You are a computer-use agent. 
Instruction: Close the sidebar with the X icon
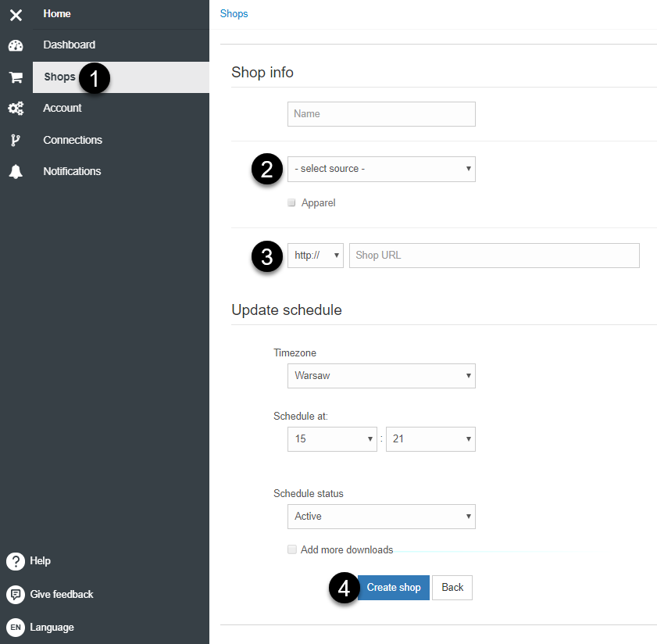coord(16,16)
